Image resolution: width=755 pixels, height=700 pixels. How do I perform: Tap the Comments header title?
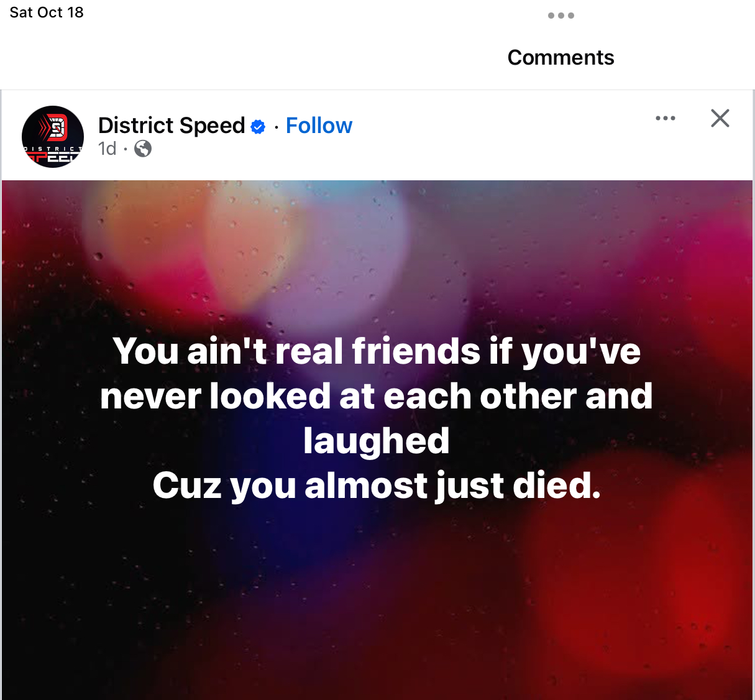[561, 57]
